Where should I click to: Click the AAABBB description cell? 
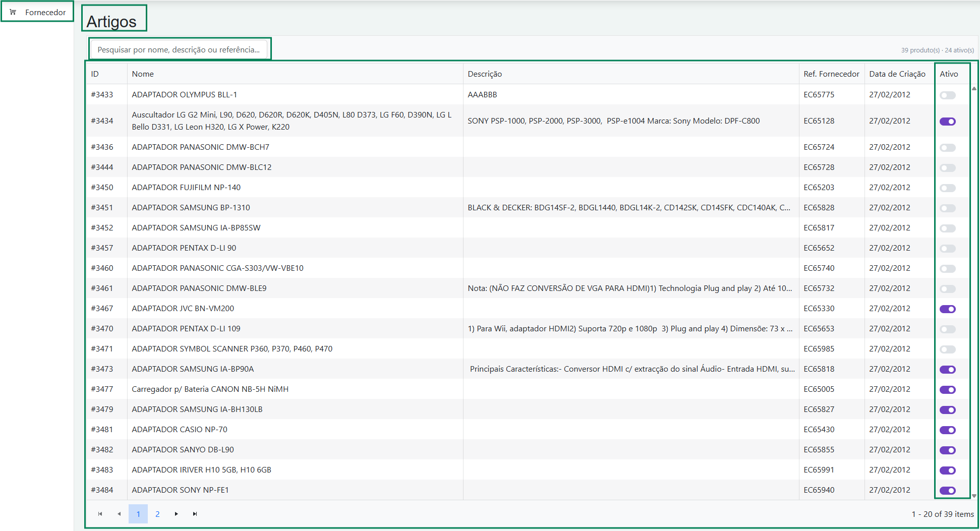631,94
